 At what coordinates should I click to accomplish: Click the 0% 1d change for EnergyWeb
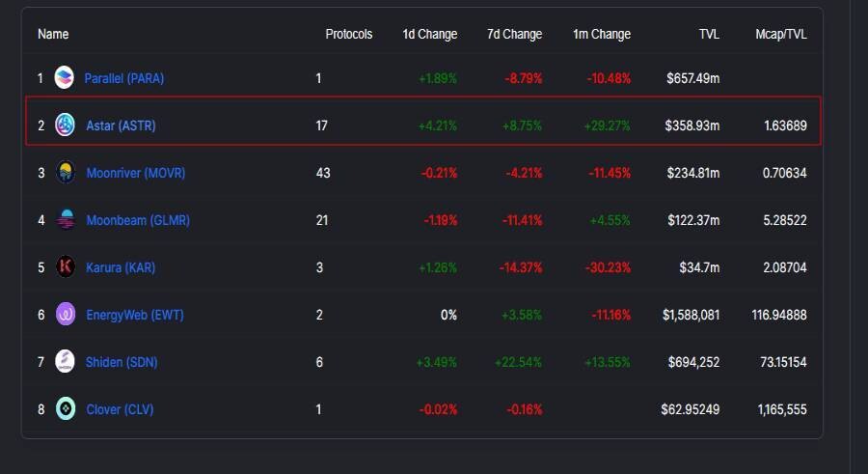click(448, 315)
